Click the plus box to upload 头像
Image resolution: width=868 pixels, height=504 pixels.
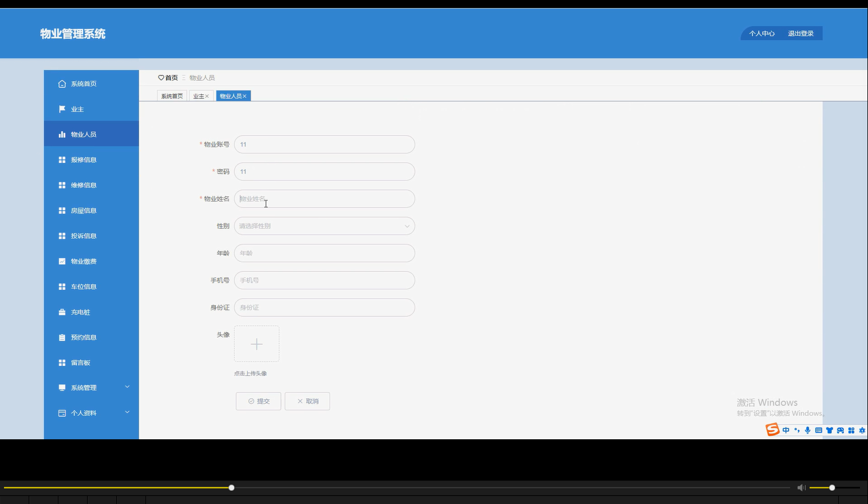point(257,344)
